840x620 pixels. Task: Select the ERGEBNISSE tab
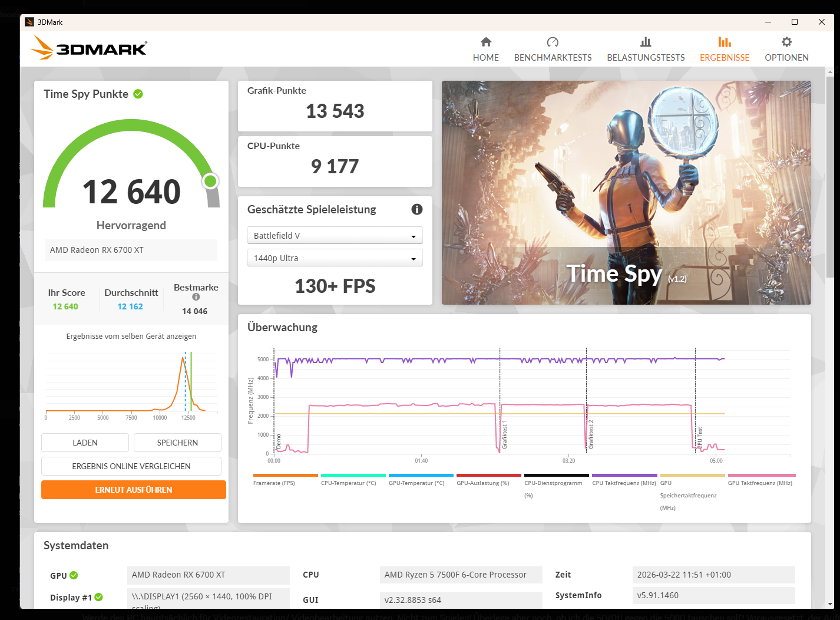coord(725,50)
